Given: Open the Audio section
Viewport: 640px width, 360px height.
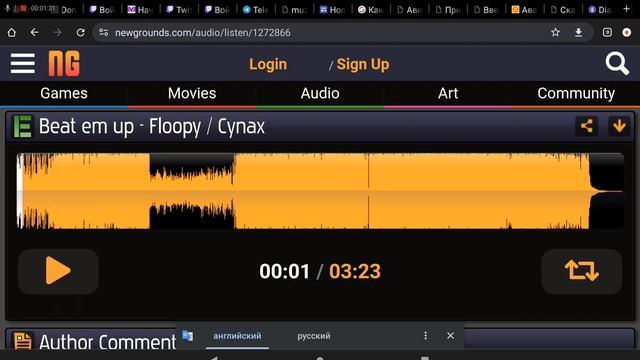Looking at the screenshot, I should (320, 93).
